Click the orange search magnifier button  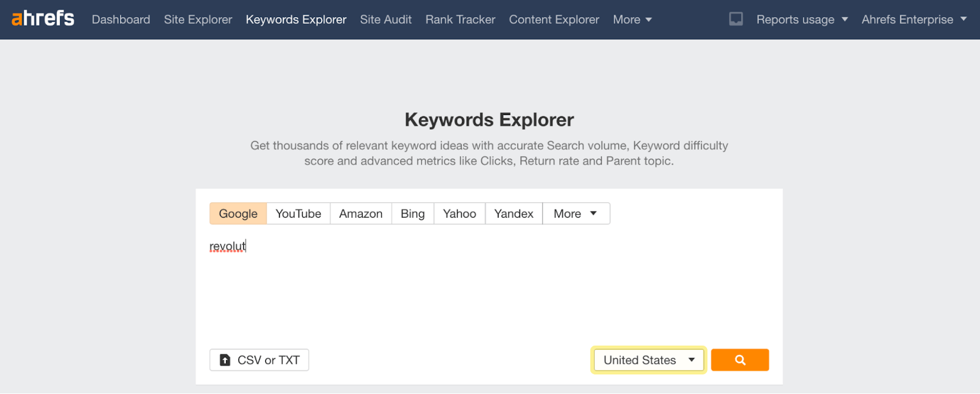click(x=739, y=360)
